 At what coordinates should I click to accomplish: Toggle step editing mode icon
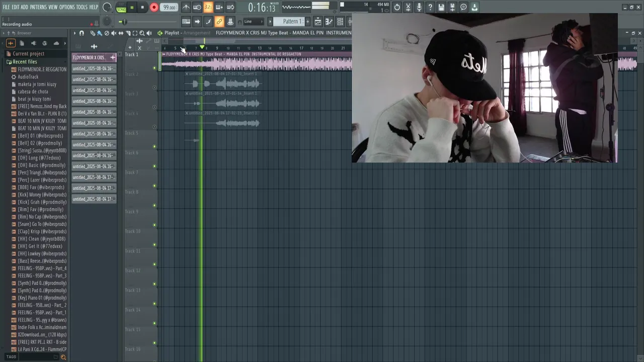coord(208,22)
